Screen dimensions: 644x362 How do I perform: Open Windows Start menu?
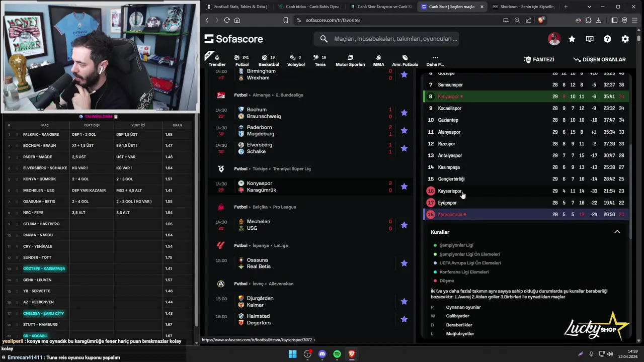(x=292, y=354)
